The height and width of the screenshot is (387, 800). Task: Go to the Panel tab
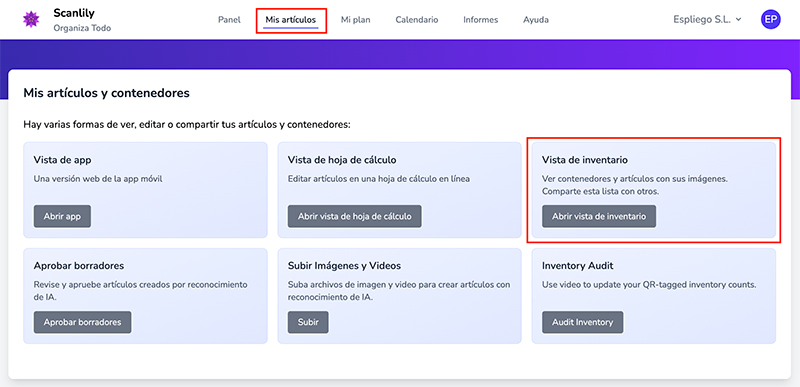pos(229,20)
